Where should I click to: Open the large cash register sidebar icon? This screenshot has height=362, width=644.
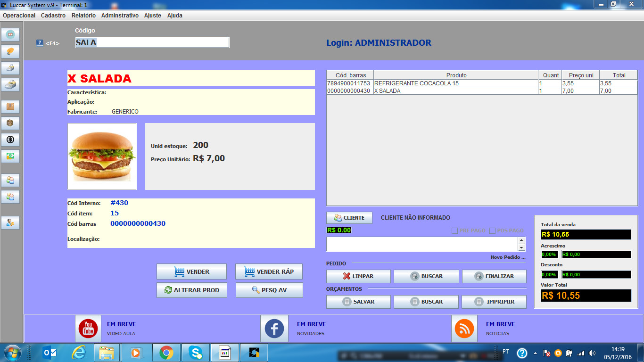[x=10, y=85]
